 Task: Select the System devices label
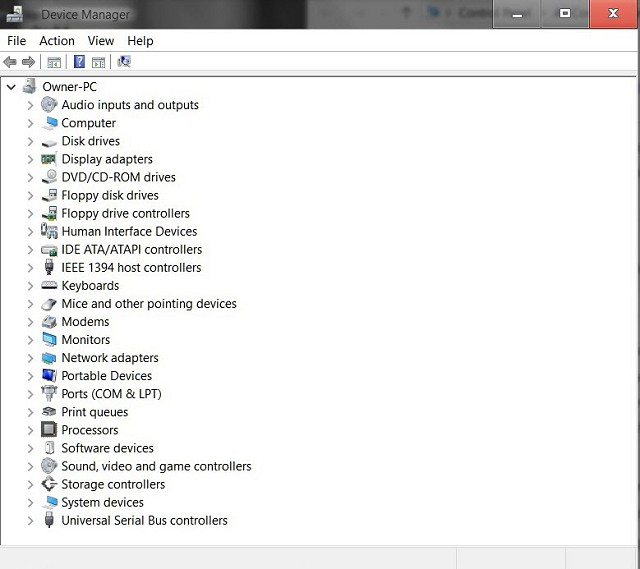tap(102, 502)
